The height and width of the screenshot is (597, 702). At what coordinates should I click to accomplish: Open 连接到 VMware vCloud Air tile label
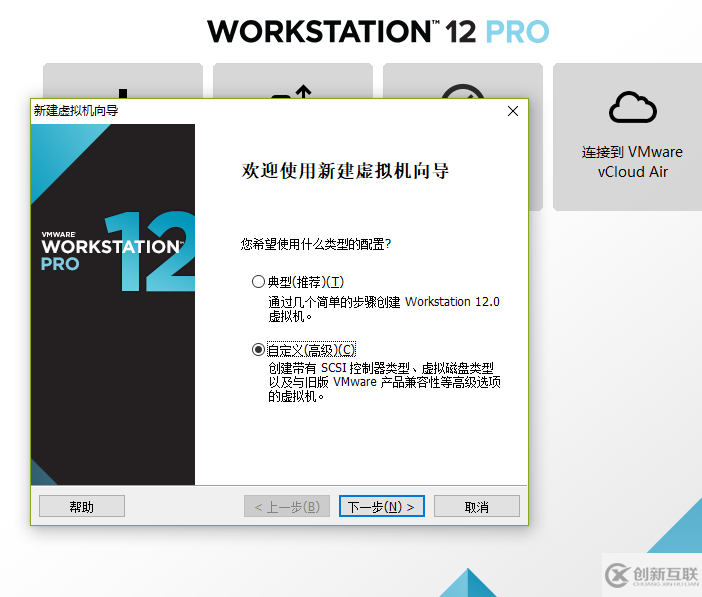click(x=632, y=162)
